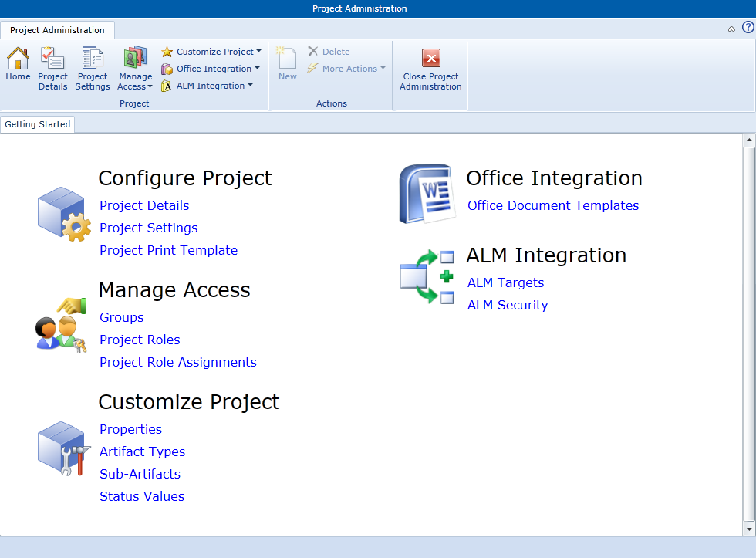Click the help question mark icon

(x=748, y=28)
